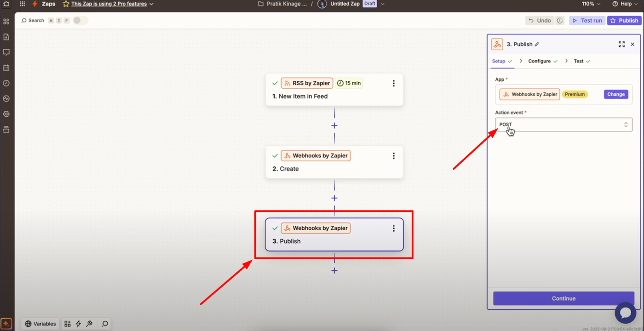Open the version history clock next to Undo
This screenshot has width=644, height=331.
[560, 21]
